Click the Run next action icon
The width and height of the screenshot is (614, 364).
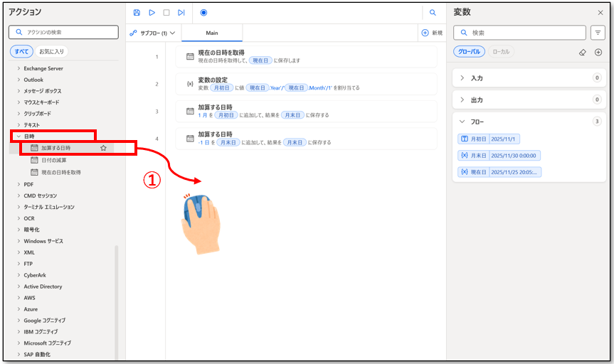(x=181, y=13)
